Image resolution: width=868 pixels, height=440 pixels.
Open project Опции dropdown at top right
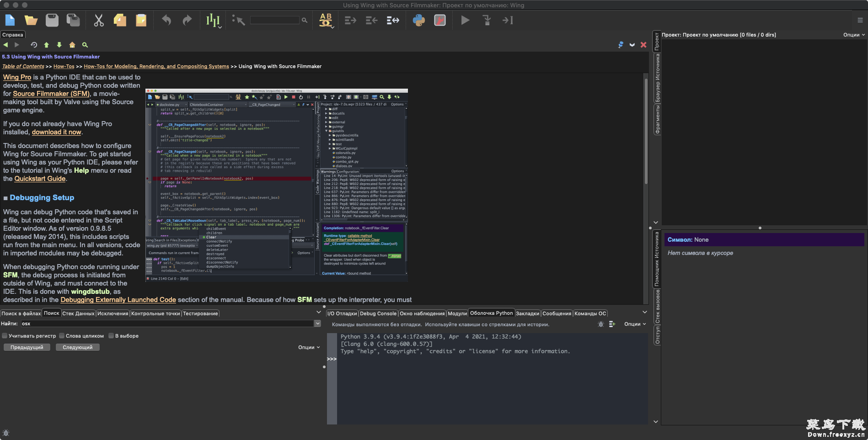pos(854,35)
